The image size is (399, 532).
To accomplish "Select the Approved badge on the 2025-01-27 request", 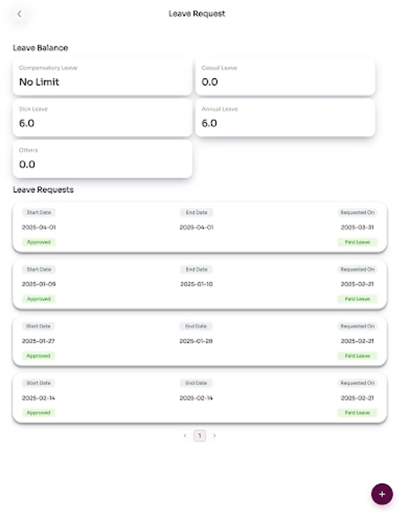I will 38,355.
